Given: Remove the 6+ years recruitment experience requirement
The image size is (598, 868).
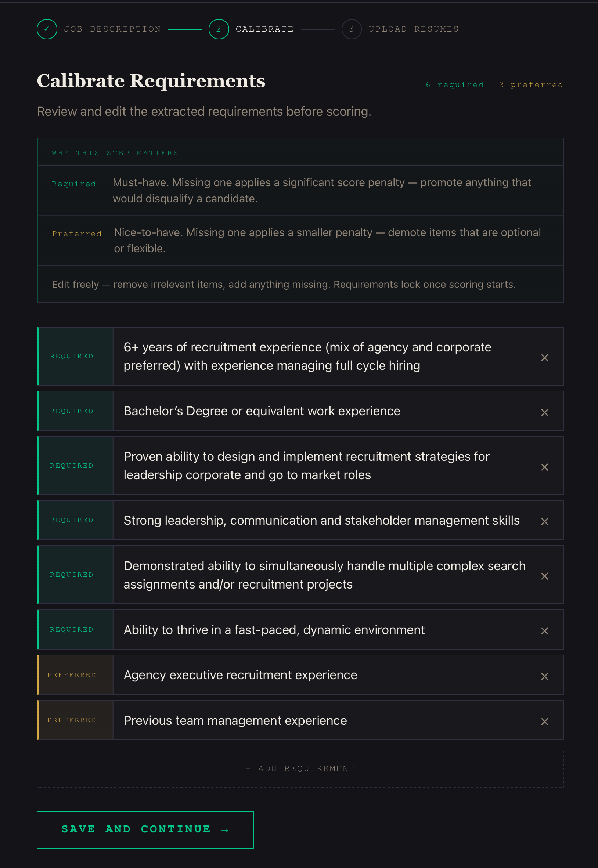Looking at the screenshot, I should (x=544, y=358).
